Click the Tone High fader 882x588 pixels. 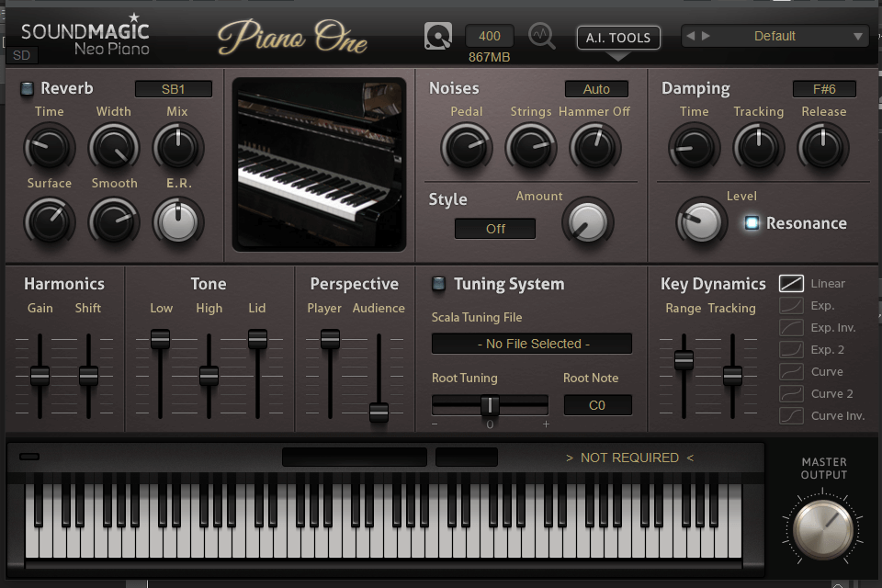pos(209,375)
